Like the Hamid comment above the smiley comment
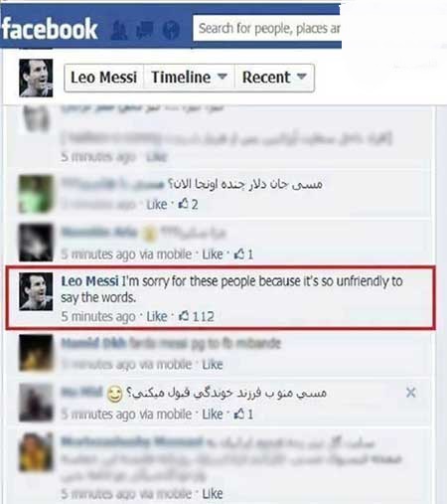Viewport: 447px width, 504px height. 213,365
